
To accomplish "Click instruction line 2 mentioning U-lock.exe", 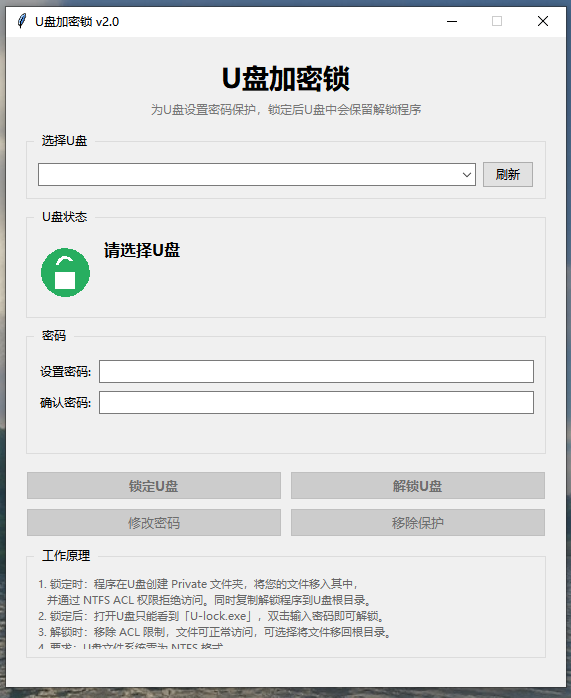I will pyautogui.click(x=211, y=616).
